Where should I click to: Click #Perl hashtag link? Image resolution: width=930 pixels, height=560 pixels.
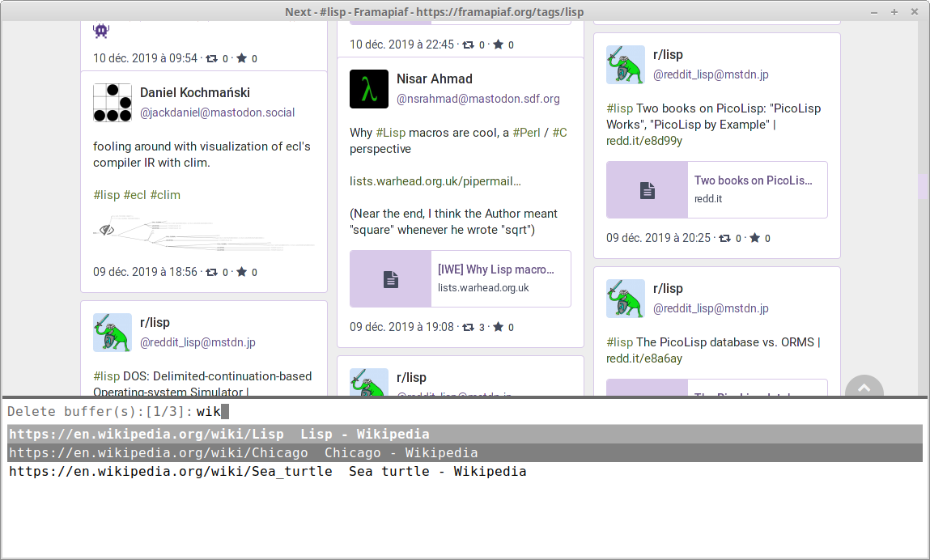527,133
